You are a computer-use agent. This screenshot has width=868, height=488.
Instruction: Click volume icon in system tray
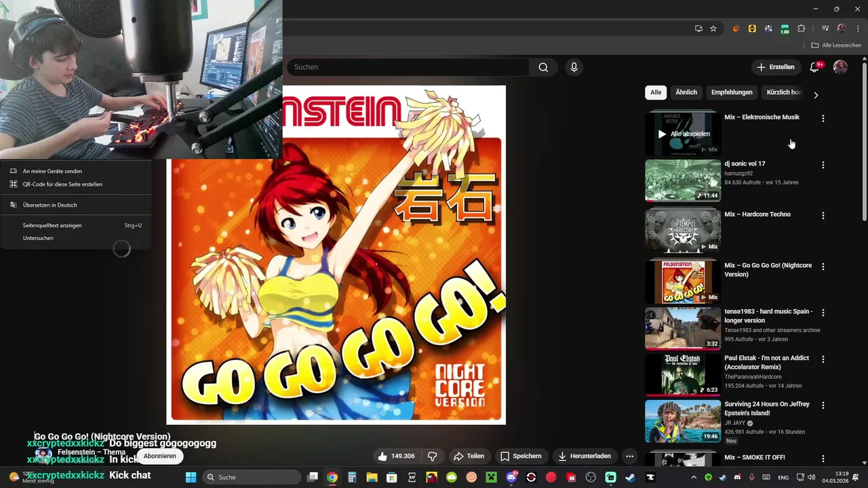click(811, 477)
